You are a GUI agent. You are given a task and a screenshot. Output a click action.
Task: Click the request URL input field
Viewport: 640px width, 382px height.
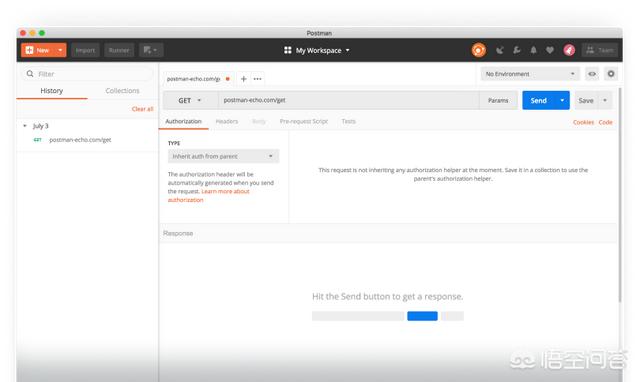coord(349,100)
